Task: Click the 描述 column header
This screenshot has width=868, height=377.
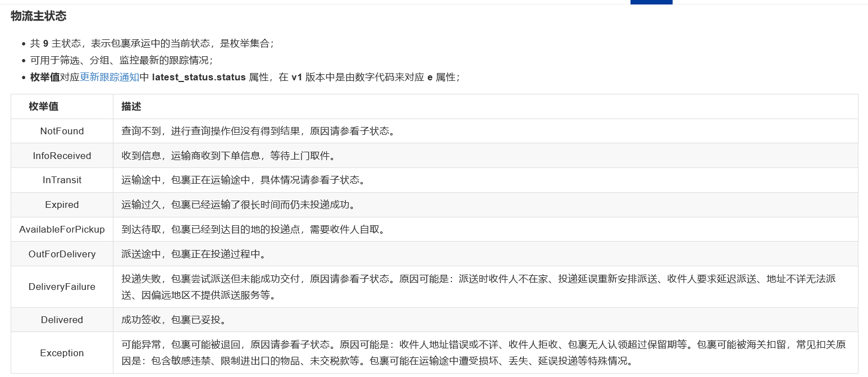Action: tap(131, 106)
